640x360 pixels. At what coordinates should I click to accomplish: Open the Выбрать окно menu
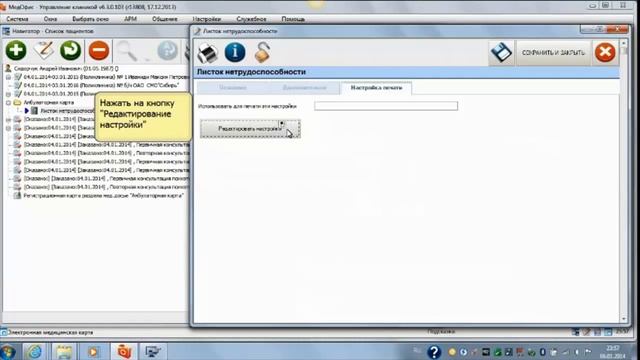coord(90,19)
